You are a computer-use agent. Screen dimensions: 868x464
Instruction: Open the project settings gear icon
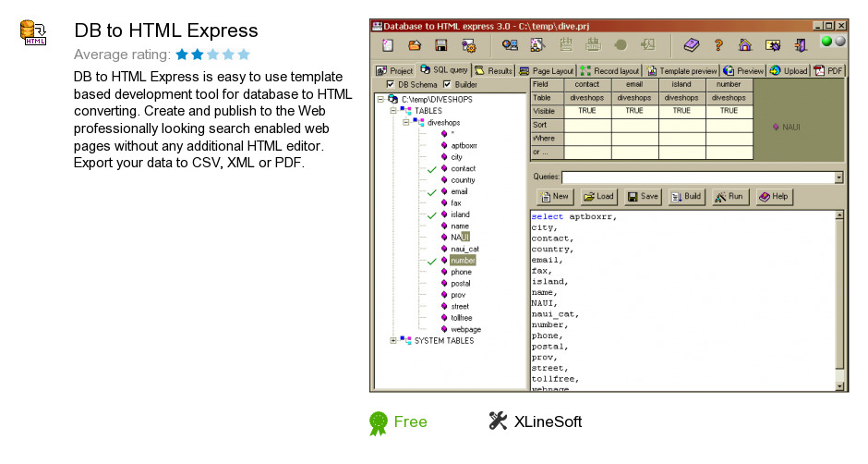pyautogui.click(x=468, y=45)
